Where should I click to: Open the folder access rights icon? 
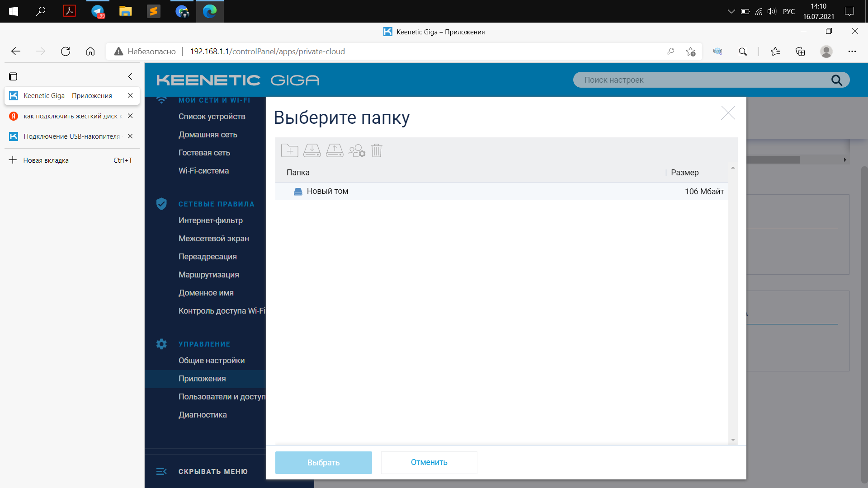click(x=357, y=150)
